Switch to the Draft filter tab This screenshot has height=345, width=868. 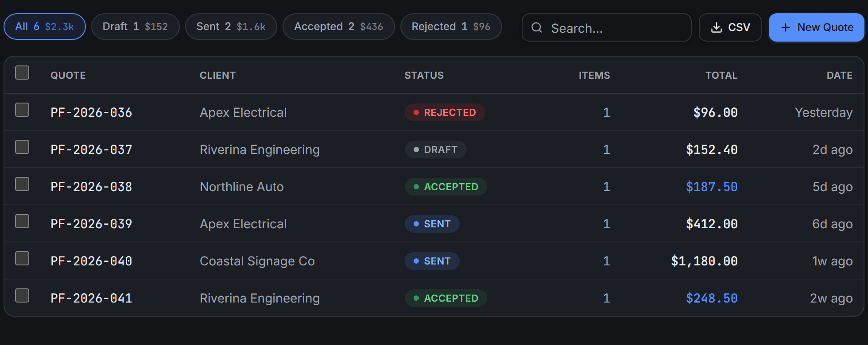click(x=136, y=27)
